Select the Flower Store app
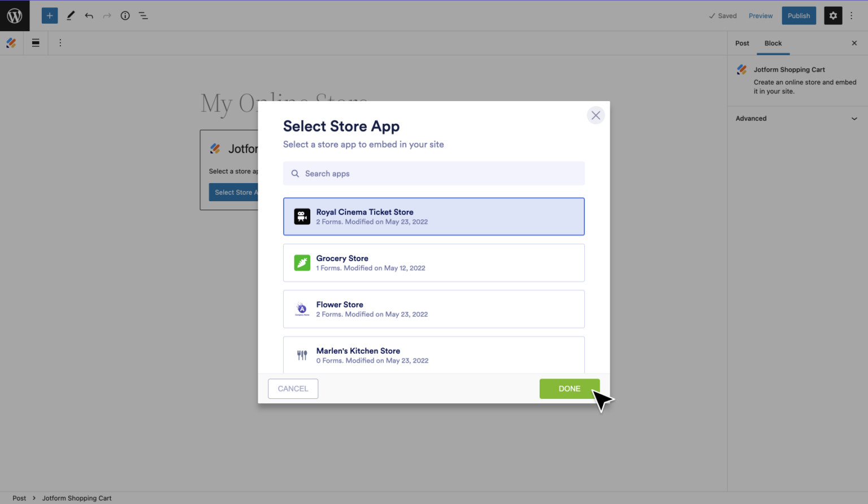The width and height of the screenshot is (868, 504). 433,309
